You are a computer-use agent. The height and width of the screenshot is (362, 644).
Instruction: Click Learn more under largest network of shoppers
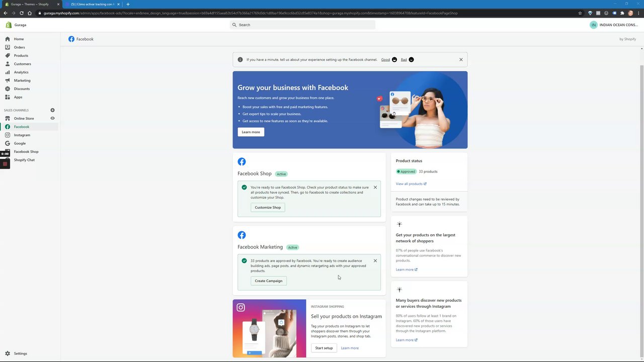[407, 269]
